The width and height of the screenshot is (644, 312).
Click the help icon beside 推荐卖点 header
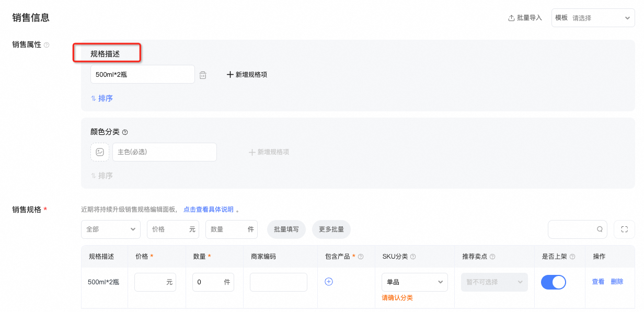(492, 257)
